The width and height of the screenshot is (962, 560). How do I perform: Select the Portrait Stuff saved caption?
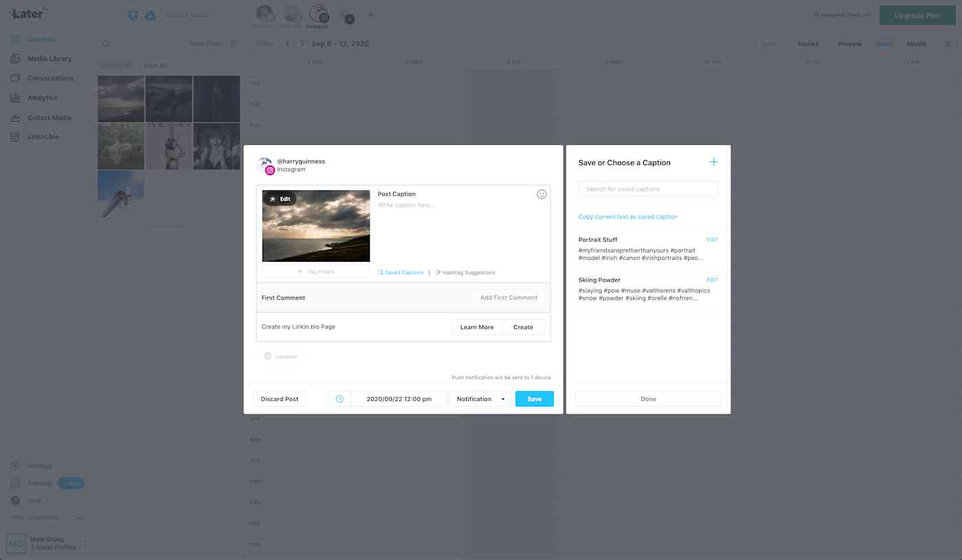(x=641, y=250)
